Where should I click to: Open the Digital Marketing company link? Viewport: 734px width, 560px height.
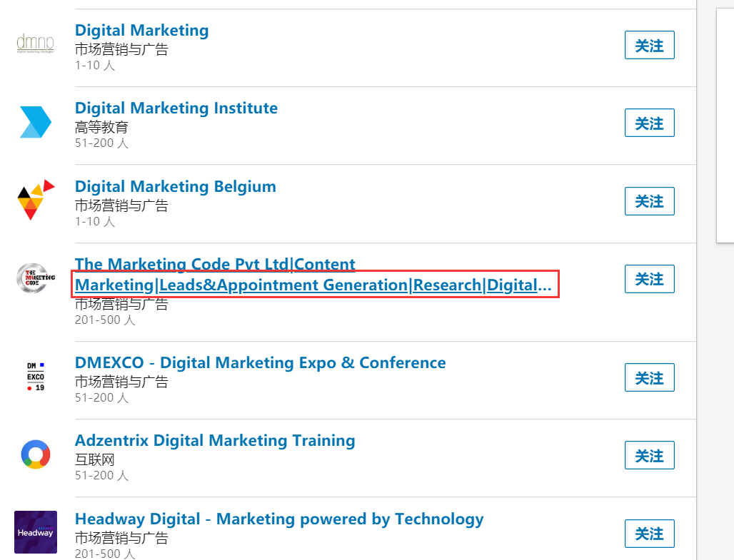(141, 31)
